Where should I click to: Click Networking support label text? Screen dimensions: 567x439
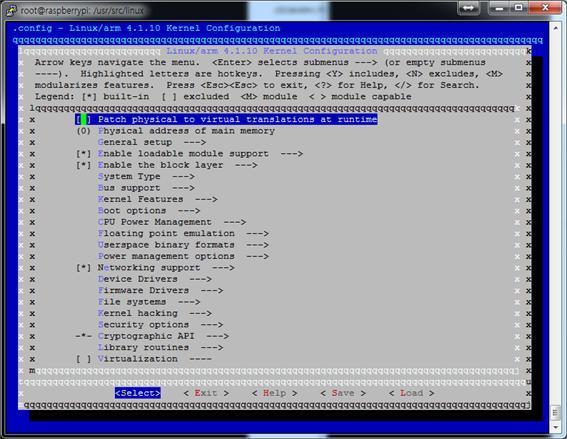pos(149,268)
